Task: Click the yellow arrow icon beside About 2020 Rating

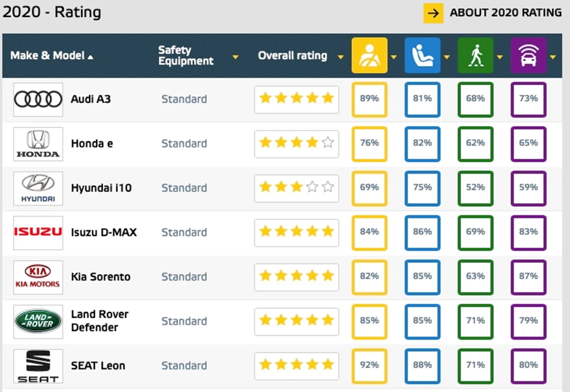Action: point(433,13)
